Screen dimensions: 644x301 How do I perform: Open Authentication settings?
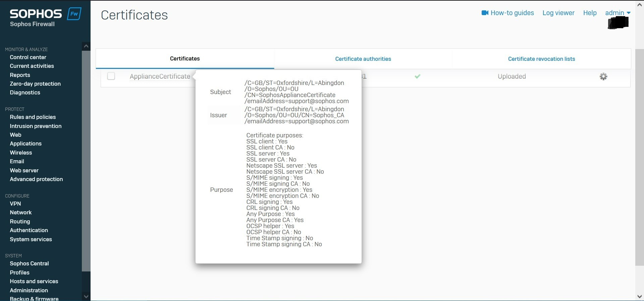(x=29, y=230)
